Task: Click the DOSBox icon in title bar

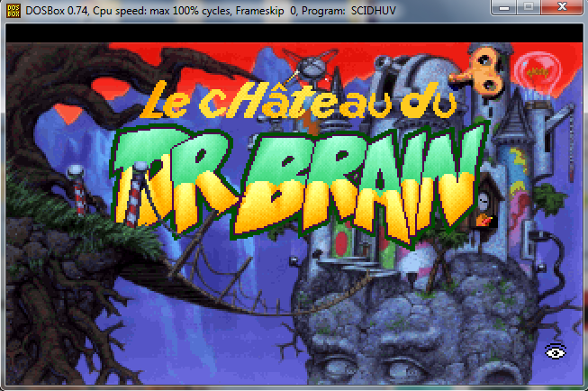Action: 14,11
